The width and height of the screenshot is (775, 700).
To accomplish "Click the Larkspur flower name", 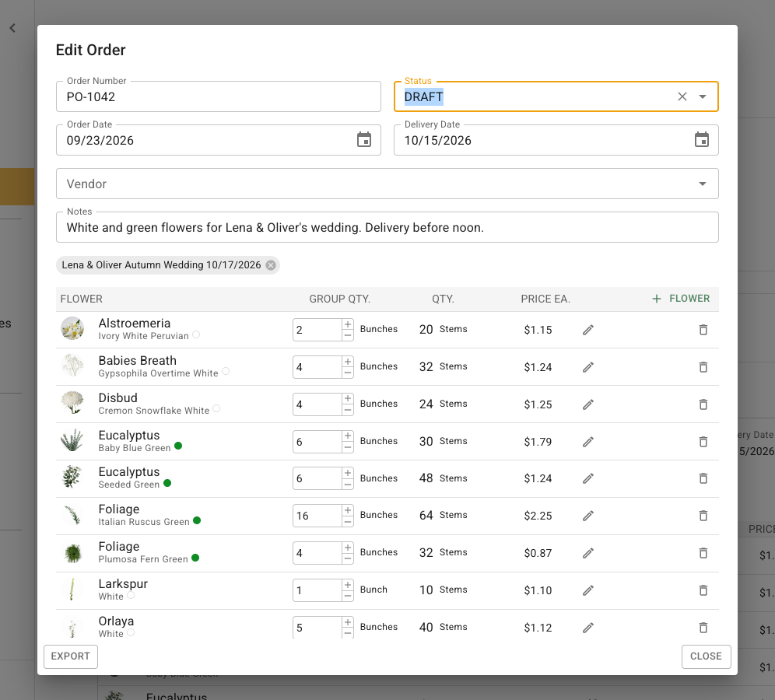I will point(123,584).
